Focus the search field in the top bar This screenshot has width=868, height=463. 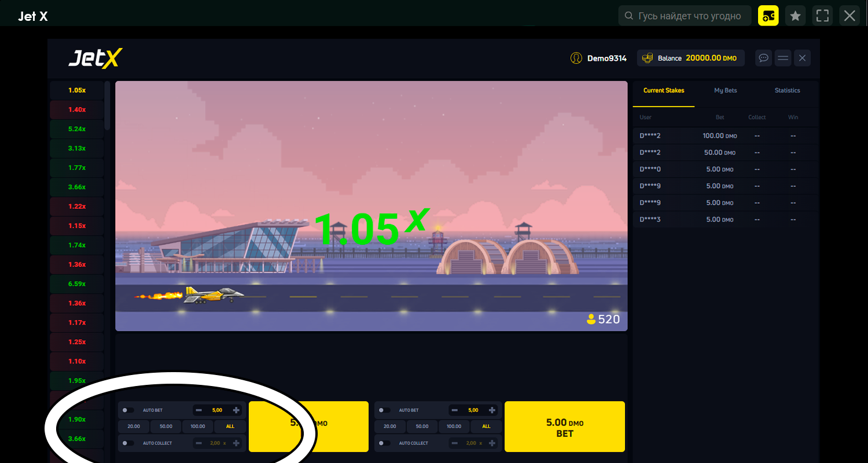(685, 16)
